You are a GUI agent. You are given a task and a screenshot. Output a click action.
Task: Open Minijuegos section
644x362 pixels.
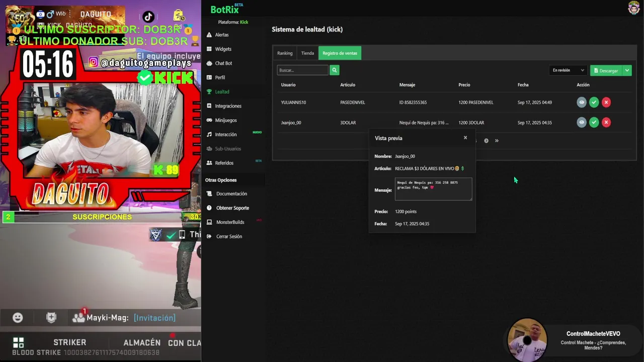(225, 120)
